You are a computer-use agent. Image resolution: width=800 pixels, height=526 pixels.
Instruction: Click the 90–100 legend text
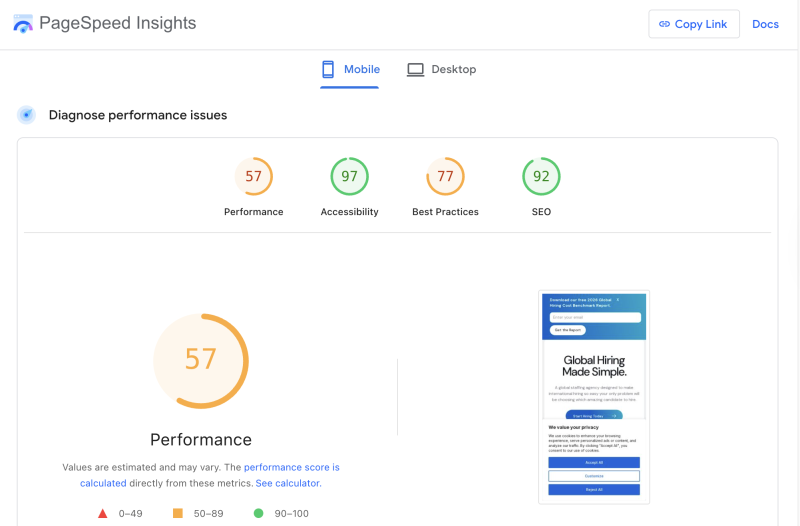pos(292,514)
